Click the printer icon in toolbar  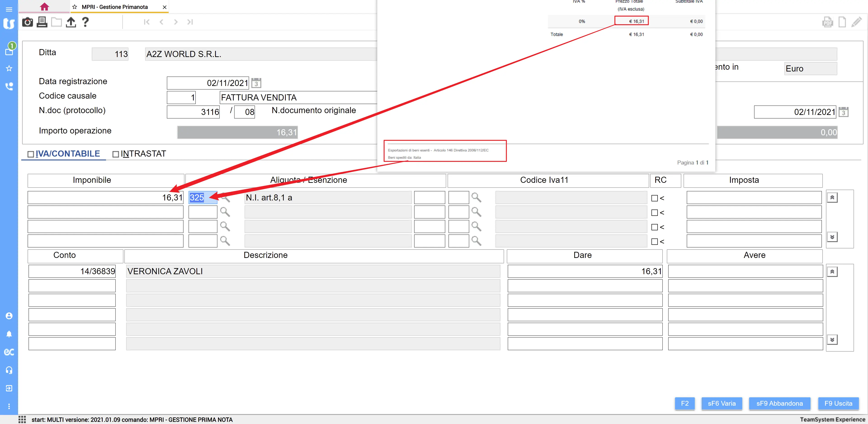coord(42,22)
